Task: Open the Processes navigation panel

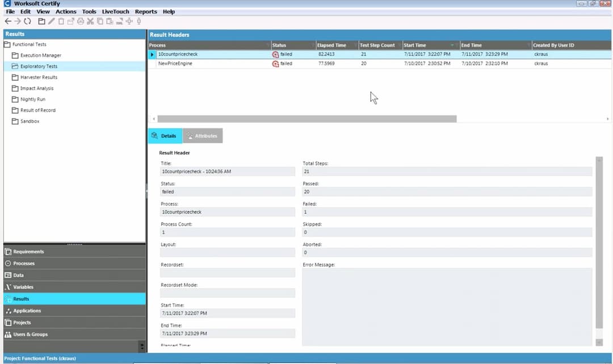Action: pos(24,264)
